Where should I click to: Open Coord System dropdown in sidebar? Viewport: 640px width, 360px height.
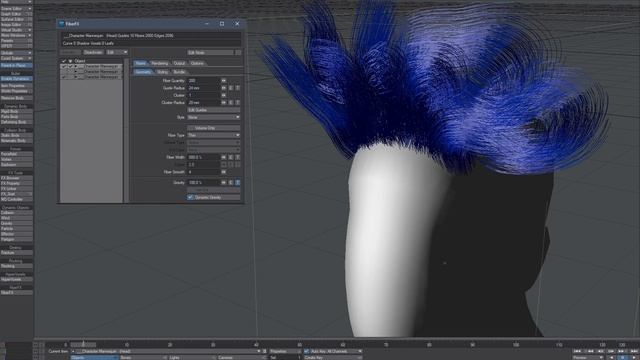(16, 58)
